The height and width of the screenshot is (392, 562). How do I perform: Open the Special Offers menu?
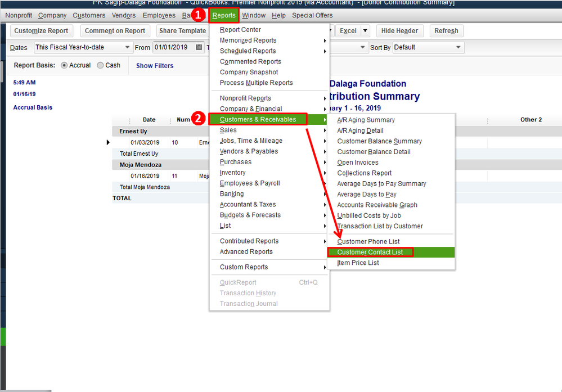pos(312,15)
